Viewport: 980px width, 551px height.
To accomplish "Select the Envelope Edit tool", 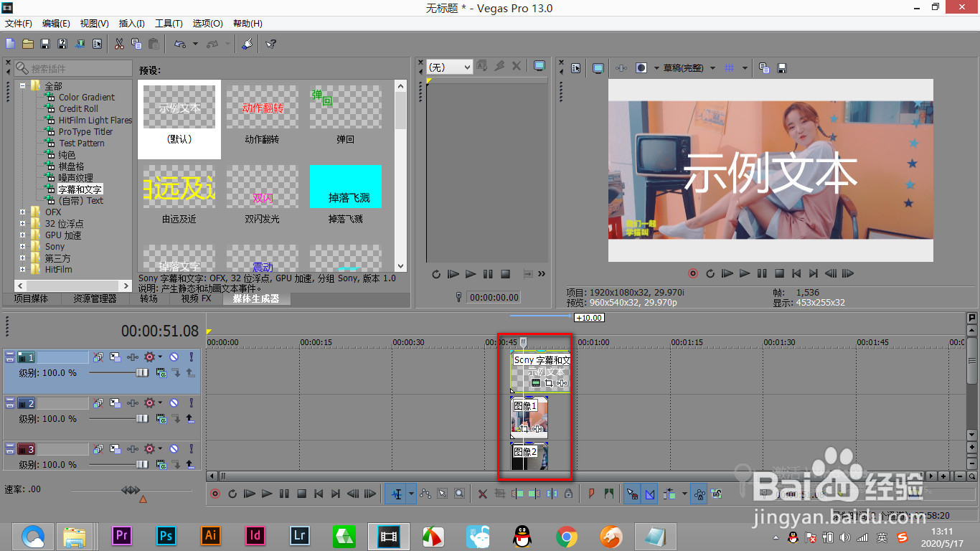I will [x=425, y=494].
